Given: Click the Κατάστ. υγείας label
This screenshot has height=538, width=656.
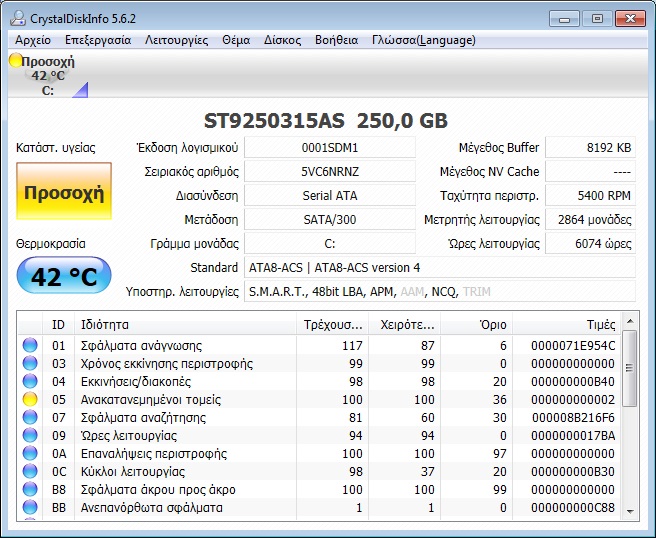Looking at the screenshot, I should point(56,148).
